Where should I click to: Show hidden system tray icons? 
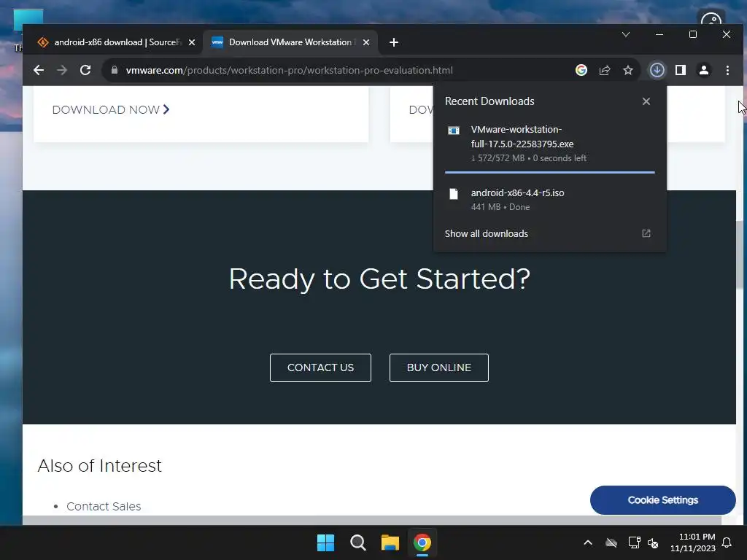point(588,542)
